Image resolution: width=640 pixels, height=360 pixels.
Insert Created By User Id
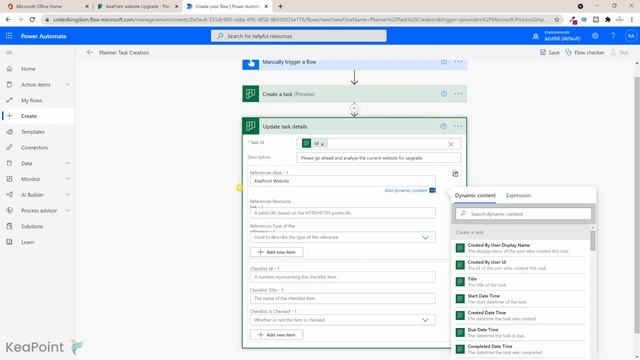(520, 265)
